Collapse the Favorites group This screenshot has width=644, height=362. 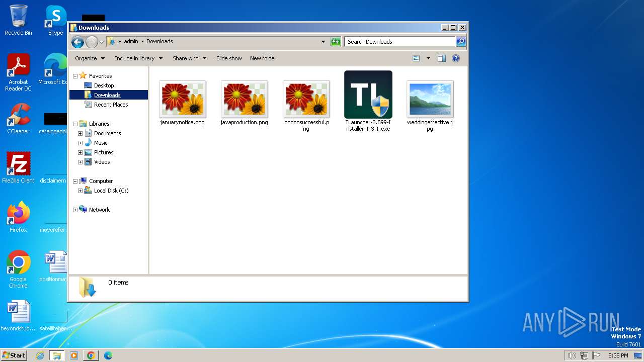pos(75,76)
